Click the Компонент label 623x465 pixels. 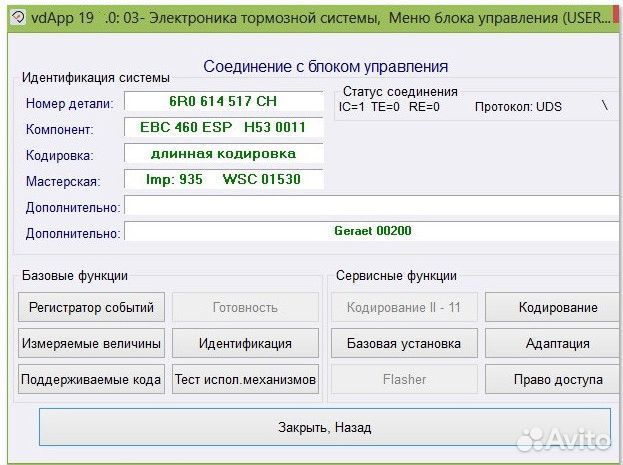60,130
